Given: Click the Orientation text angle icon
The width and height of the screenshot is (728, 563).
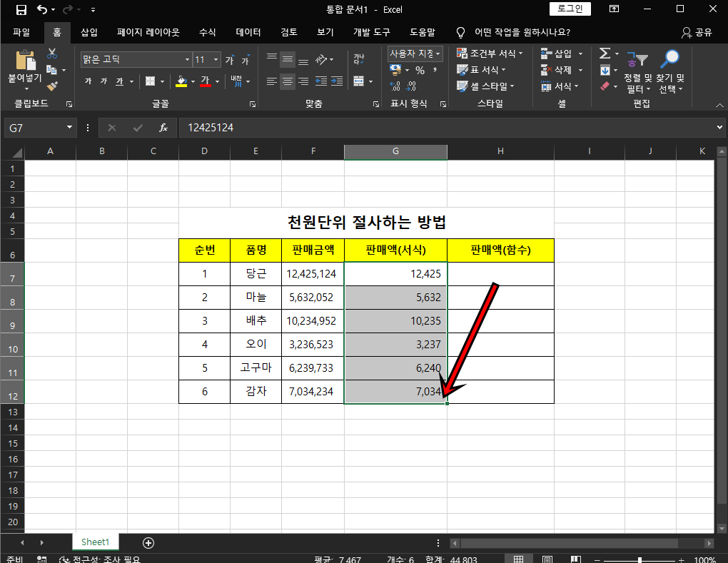Looking at the screenshot, I should pos(321,59).
